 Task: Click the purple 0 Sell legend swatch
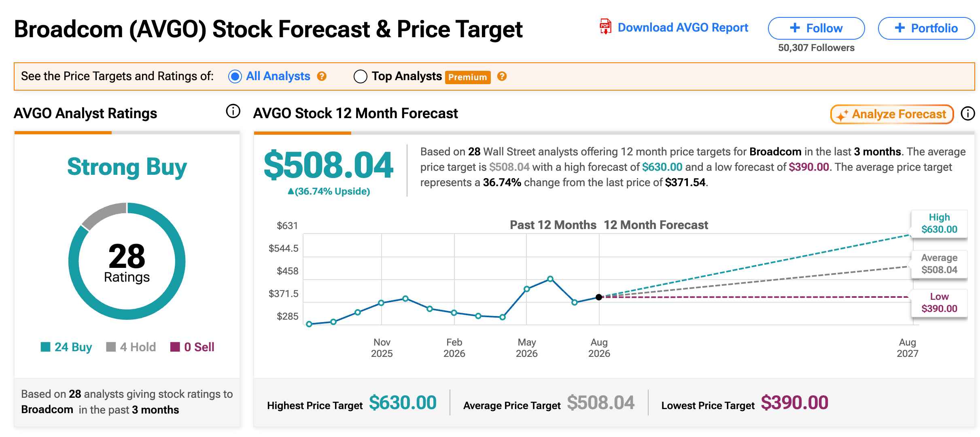175,347
